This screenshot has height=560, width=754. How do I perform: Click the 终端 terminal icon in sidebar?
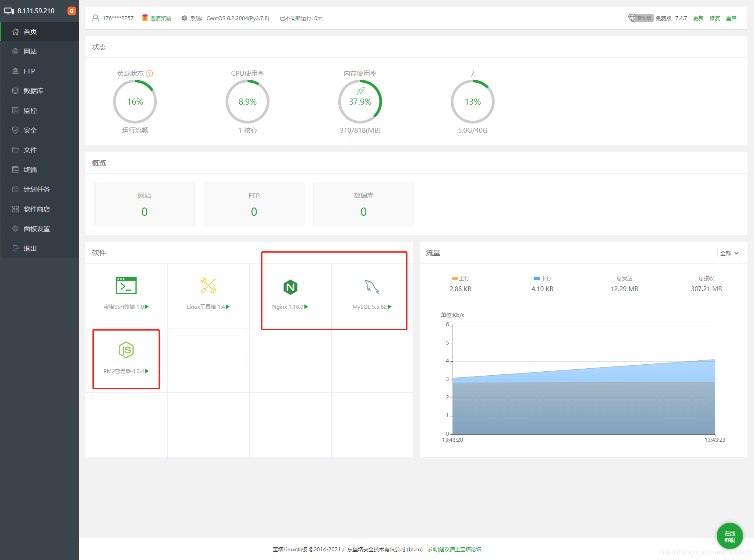pyautogui.click(x=15, y=169)
